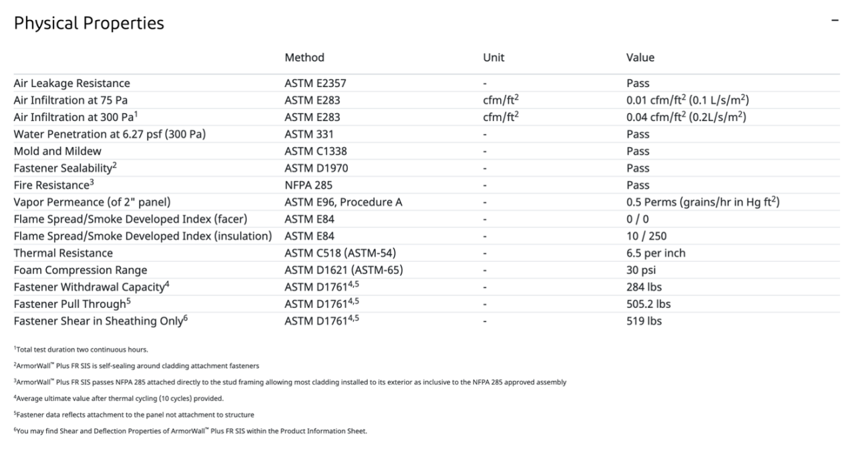This screenshot has width=868, height=449.
Task: Click the 0.5 Perms vapor permeance value
Action: (702, 202)
